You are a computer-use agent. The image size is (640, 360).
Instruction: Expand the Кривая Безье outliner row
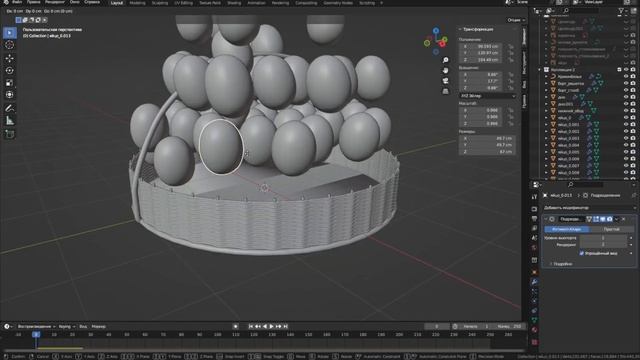(546, 76)
